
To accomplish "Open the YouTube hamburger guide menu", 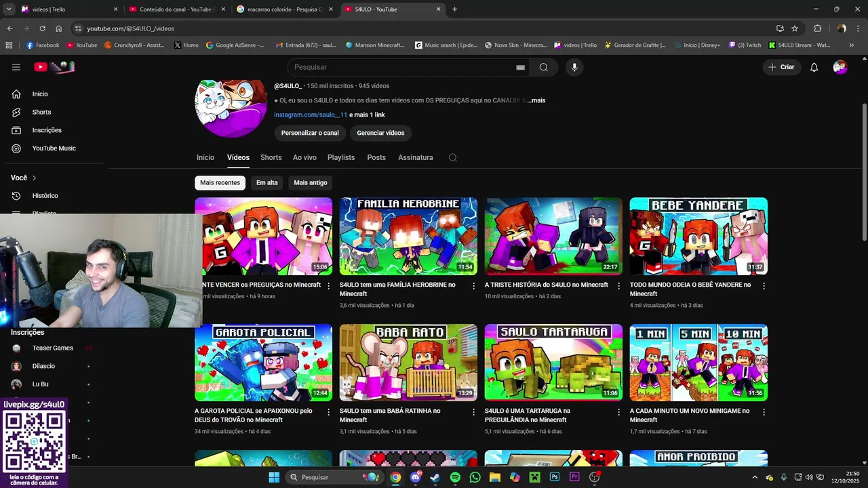I will click(x=16, y=67).
